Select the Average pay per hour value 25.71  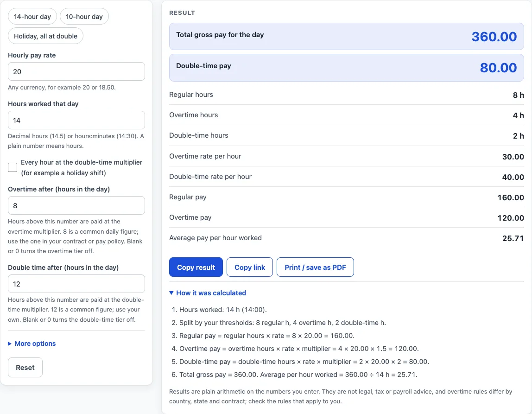pyautogui.click(x=513, y=238)
